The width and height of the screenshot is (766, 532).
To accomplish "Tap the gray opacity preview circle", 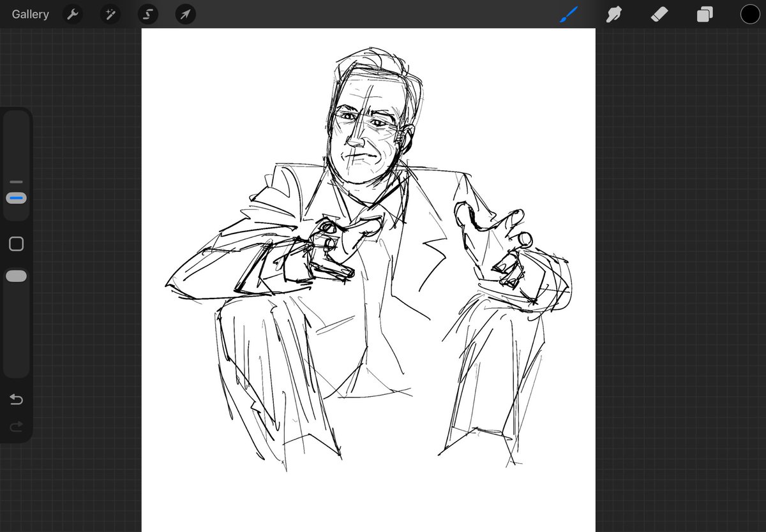I will pyautogui.click(x=15, y=276).
